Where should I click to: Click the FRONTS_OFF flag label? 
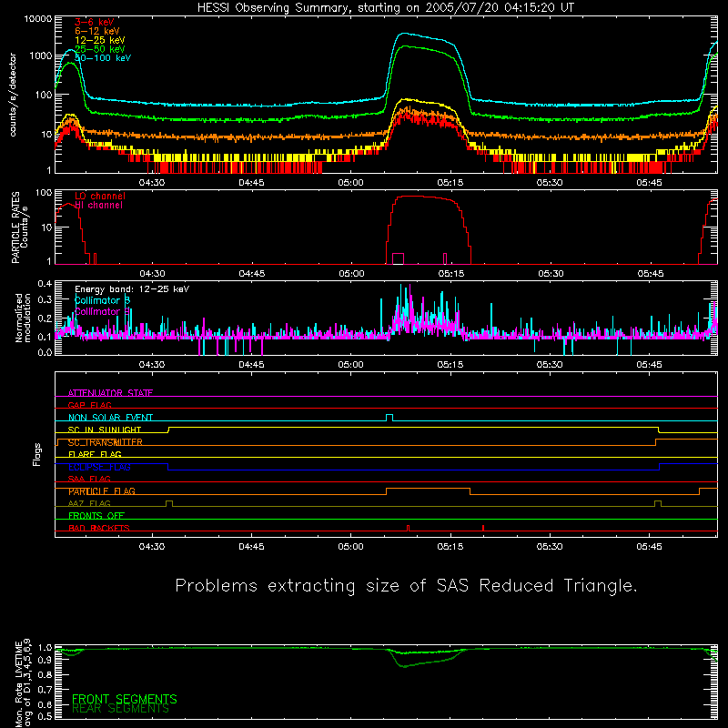(x=96, y=516)
